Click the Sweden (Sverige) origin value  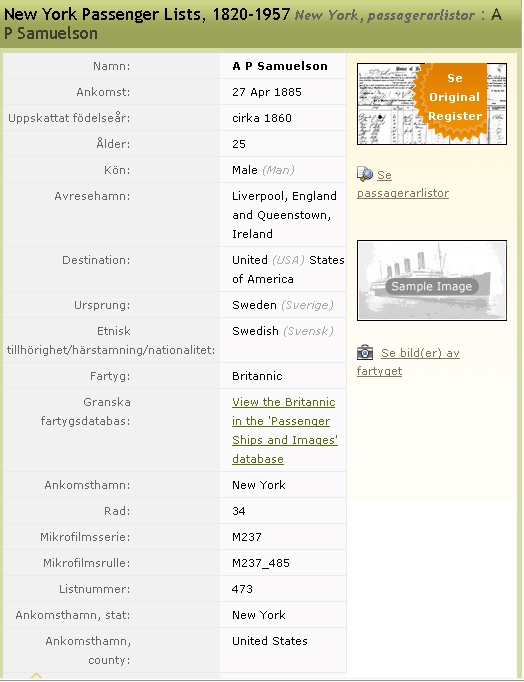coord(283,305)
